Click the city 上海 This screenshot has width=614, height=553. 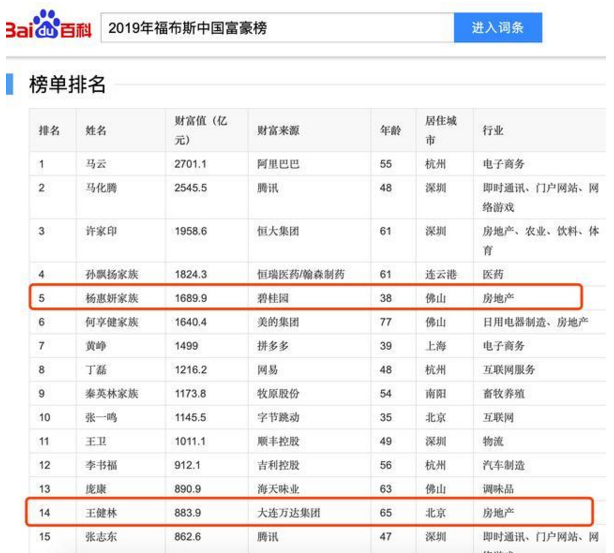435,346
